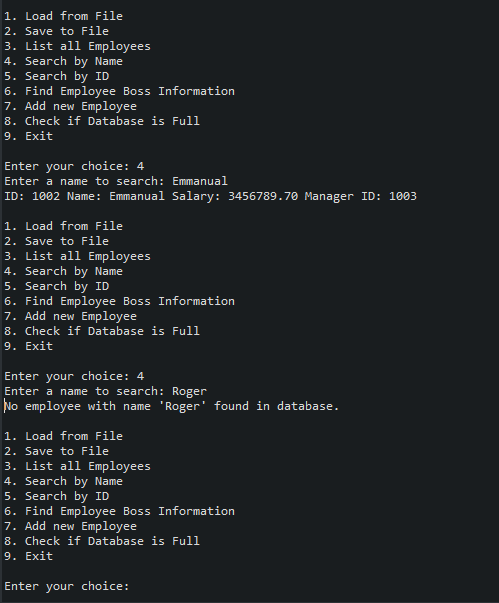499x603 pixels.
Task: Click the salary value 3456789.70
Action: (263, 197)
